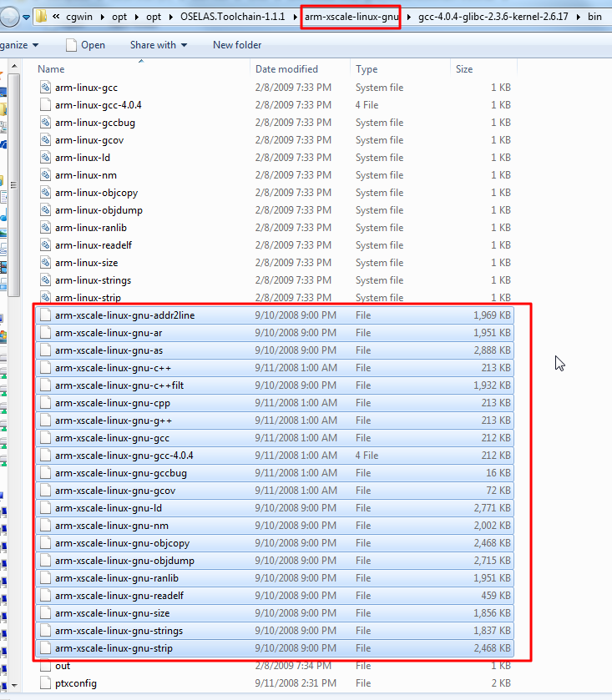The image size is (612, 700).
Task: Click the arm-linux-gcc file icon
Action: click(45, 88)
